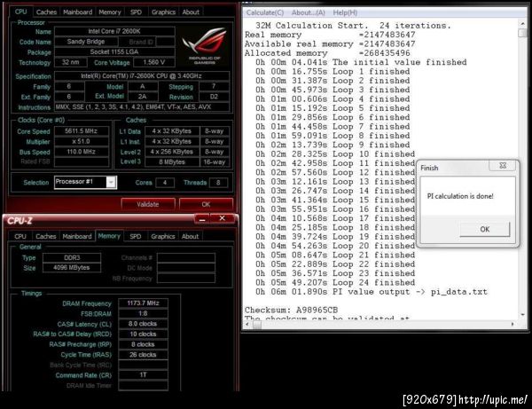Viewport: 532px width, 409px height.
Task: Open Caches tab in lower CPU-Z window
Action: (x=46, y=236)
